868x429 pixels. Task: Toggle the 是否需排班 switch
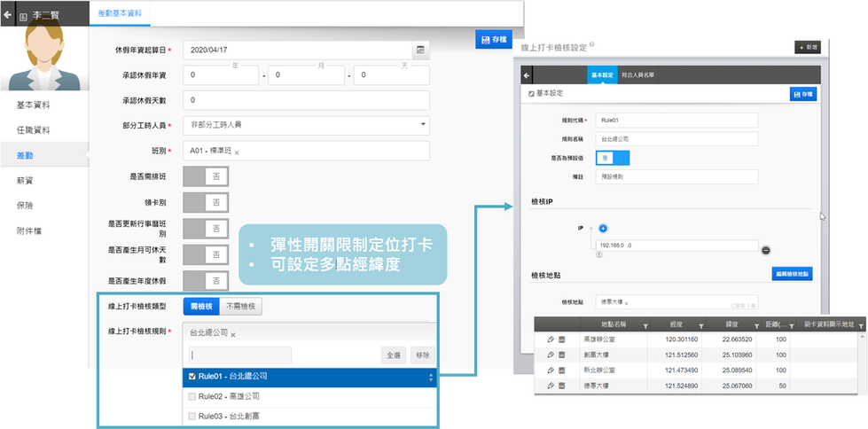(x=206, y=177)
